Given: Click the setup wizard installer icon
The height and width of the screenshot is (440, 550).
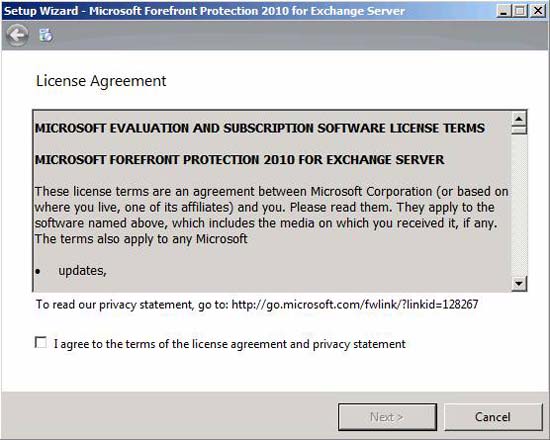Looking at the screenshot, I should (x=46, y=35).
